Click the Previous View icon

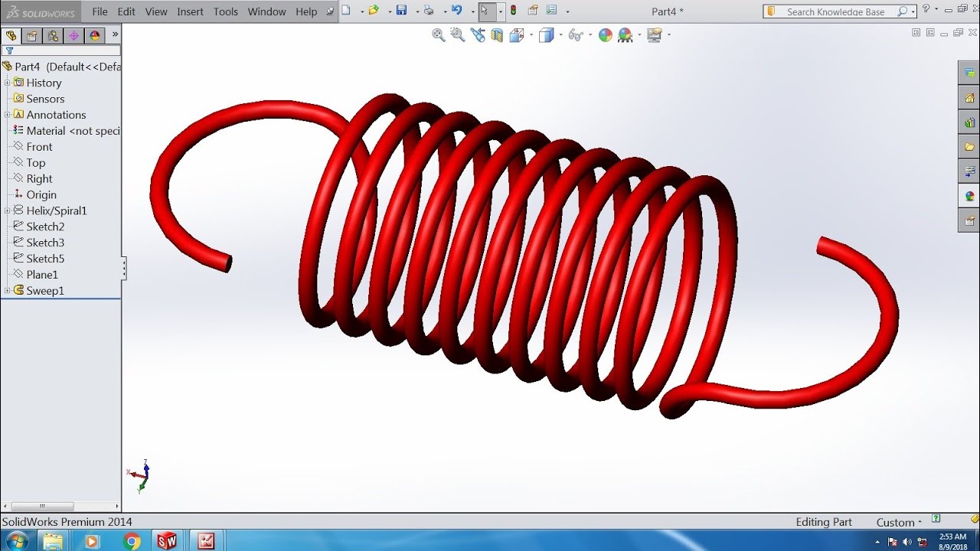pos(478,34)
